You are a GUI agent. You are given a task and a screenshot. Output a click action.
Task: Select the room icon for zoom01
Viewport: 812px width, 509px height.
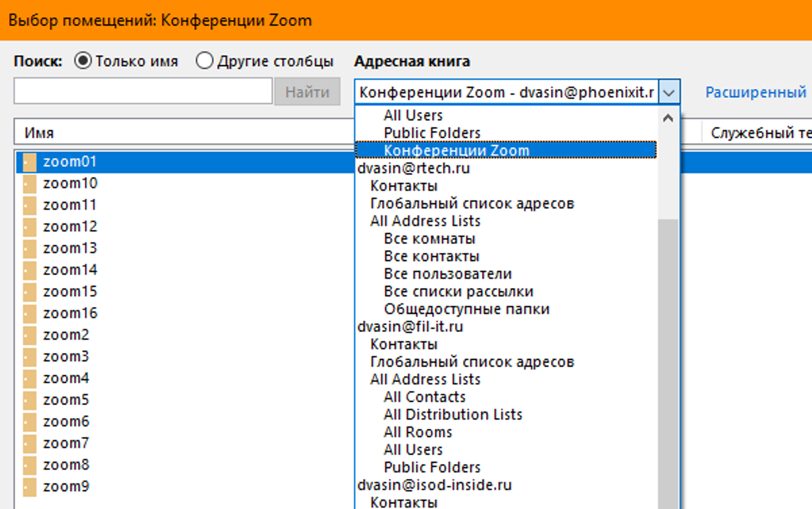tap(30, 162)
